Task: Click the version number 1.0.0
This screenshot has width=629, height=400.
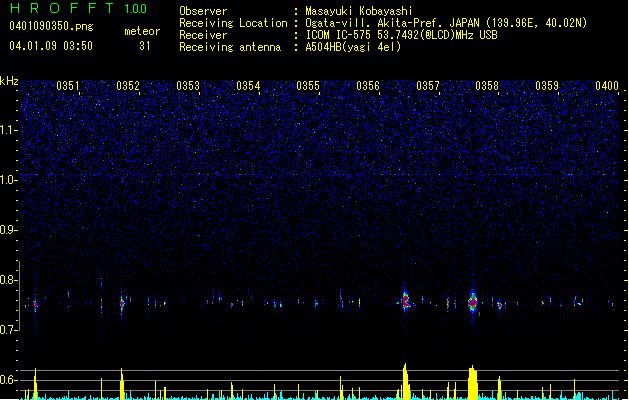Action: [135, 9]
